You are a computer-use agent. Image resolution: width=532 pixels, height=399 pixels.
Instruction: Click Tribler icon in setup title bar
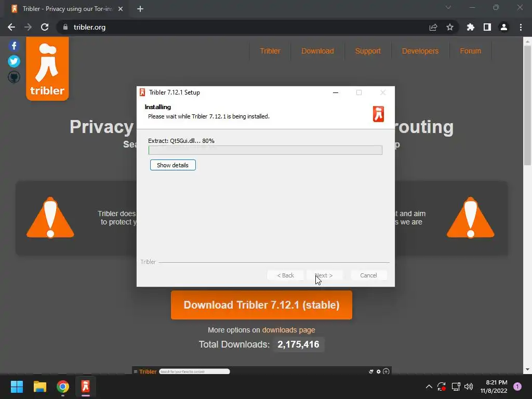[x=142, y=92]
